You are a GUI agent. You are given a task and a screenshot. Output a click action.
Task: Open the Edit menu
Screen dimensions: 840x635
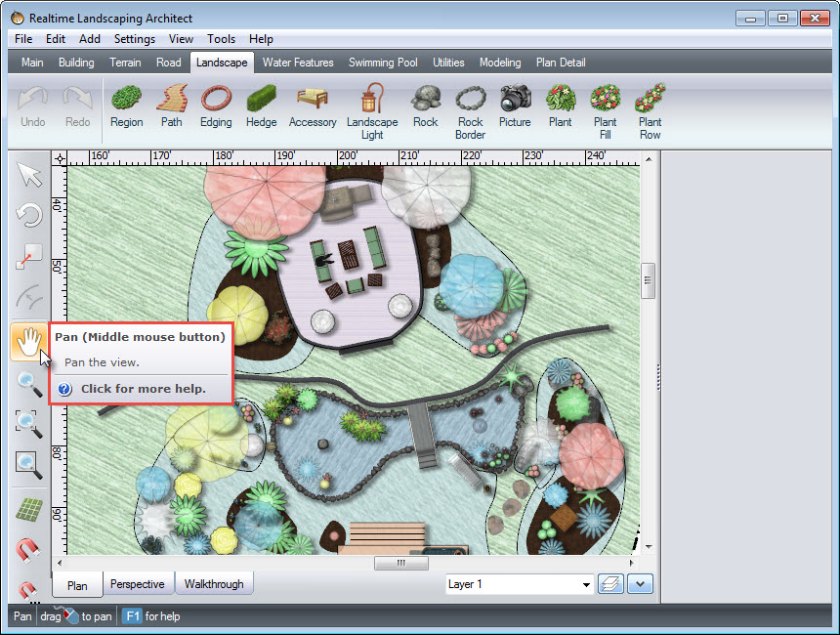[x=55, y=39]
